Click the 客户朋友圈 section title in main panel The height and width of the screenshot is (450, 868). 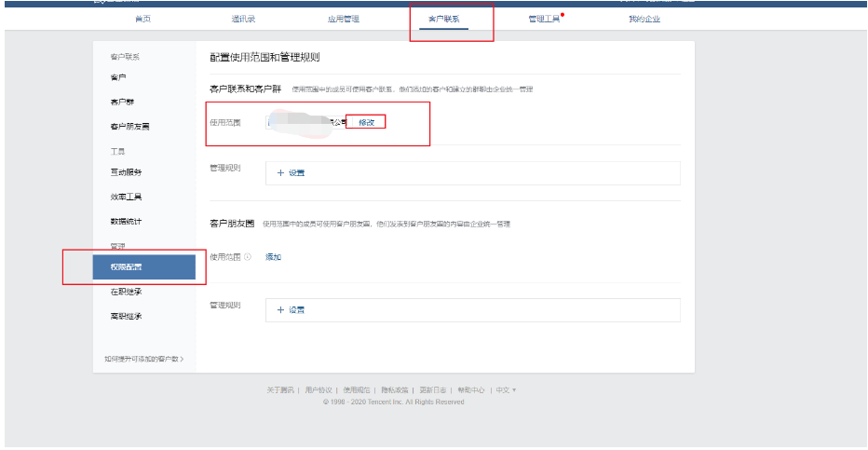[x=232, y=224]
